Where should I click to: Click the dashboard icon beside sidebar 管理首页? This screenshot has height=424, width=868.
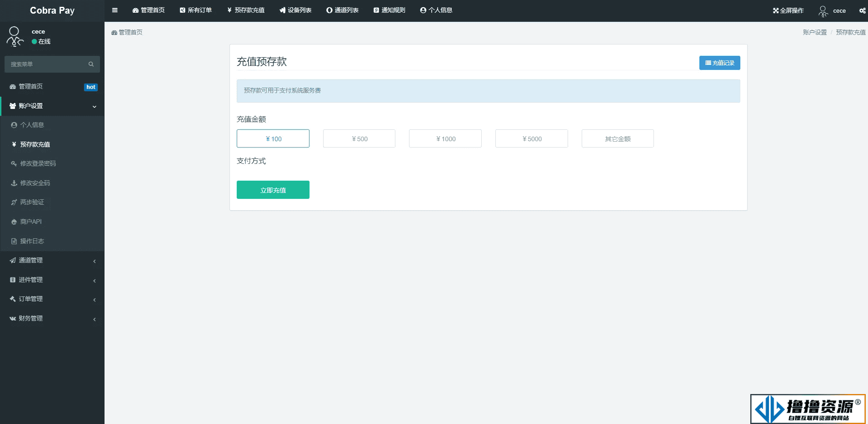pyautogui.click(x=13, y=87)
